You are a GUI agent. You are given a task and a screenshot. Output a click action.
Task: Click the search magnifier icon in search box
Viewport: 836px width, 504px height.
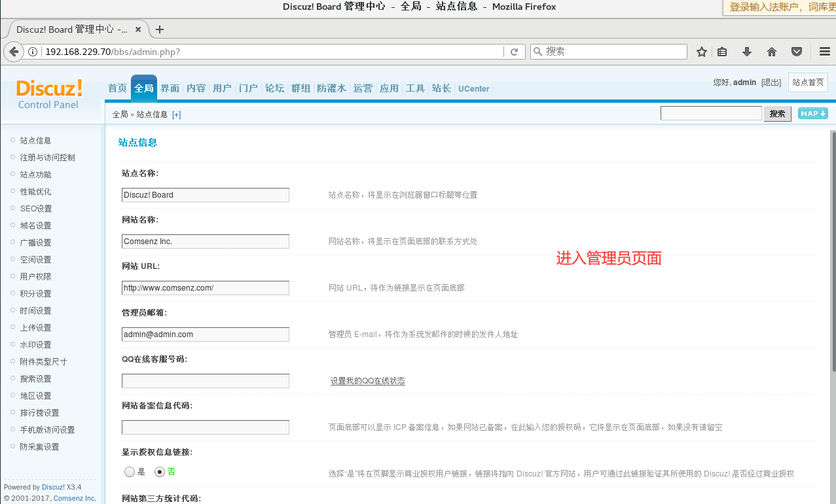point(537,52)
